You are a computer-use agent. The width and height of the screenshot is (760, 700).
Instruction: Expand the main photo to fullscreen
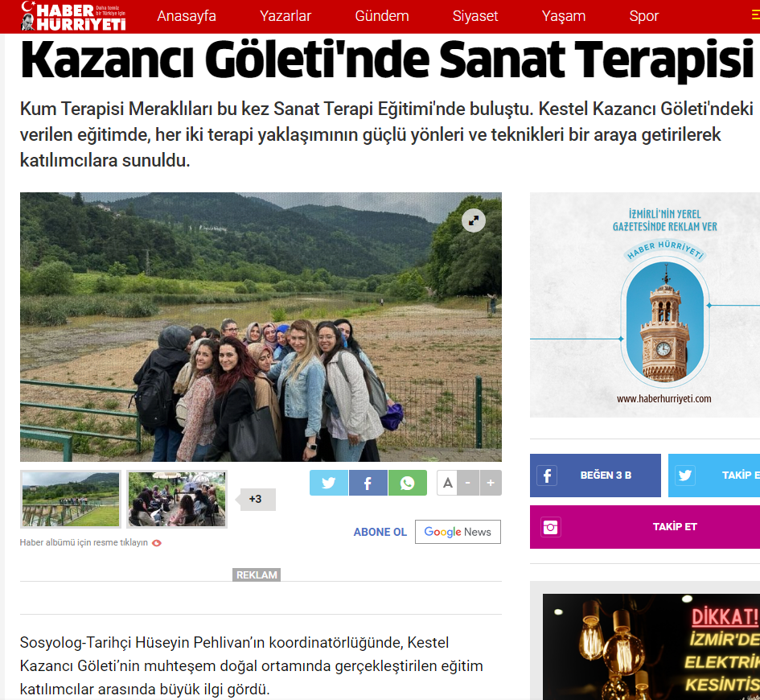(x=474, y=220)
